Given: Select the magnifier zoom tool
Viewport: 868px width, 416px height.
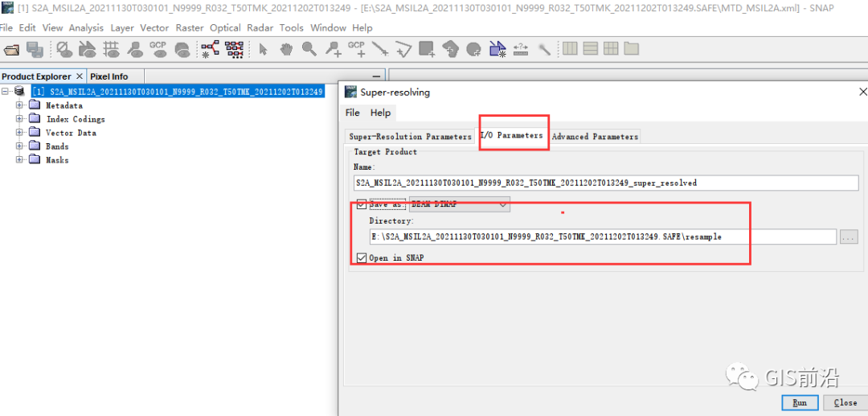Looking at the screenshot, I should (x=309, y=49).
